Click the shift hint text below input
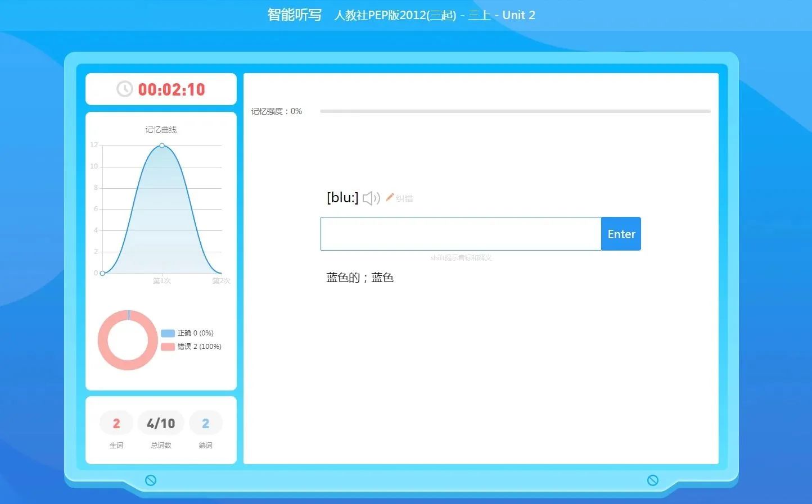 click(x=461, y=257)
